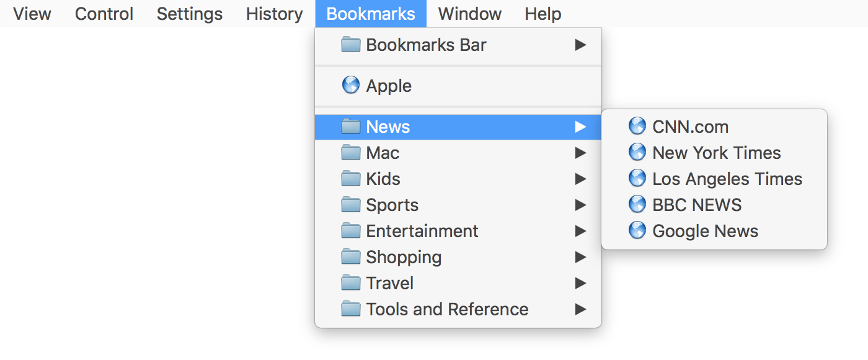Expand the Shopping submenu arrow
Image resolution: width=868 pixels, height=360 pixels.
point(580,257)
